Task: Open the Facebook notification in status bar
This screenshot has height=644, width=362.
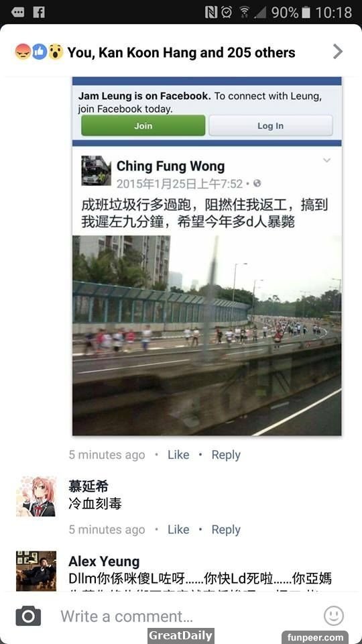Action: [39, 12]
